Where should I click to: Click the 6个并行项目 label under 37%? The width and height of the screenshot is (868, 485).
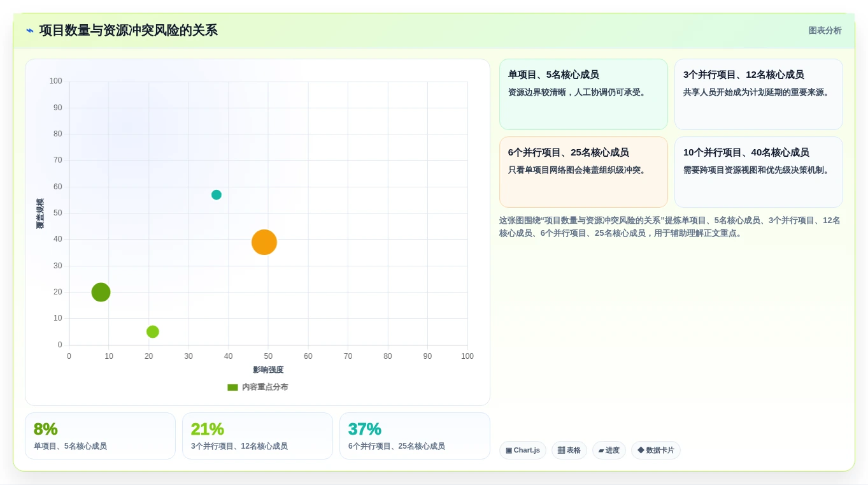[x=397, y=446]
